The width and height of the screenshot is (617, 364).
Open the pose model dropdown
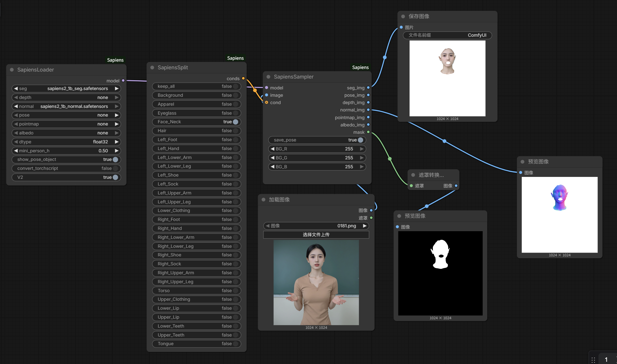(66, 115)
